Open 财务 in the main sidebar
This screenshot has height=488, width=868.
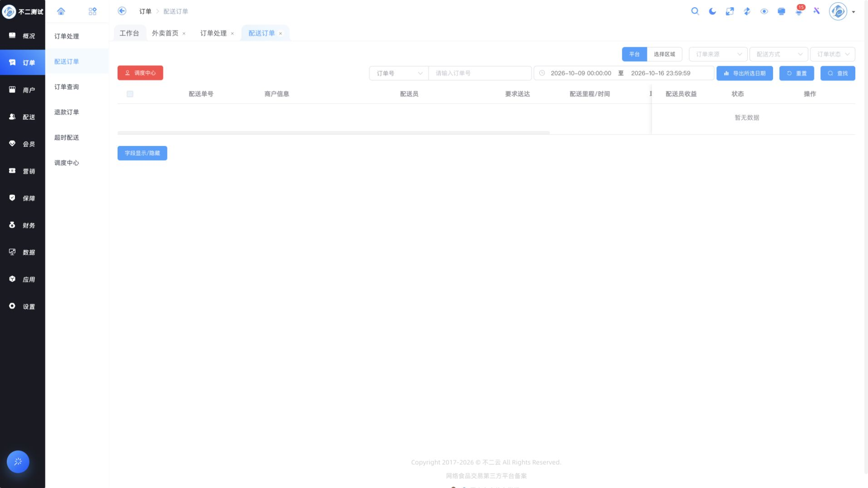point(22,225)
